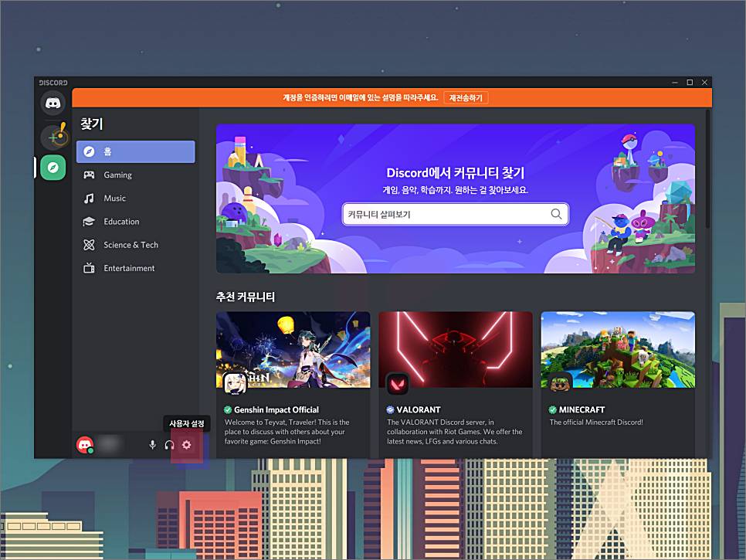Click the resend button in orange banner
The height and width of the screenshot is (560, 746).
coord(466,97)
